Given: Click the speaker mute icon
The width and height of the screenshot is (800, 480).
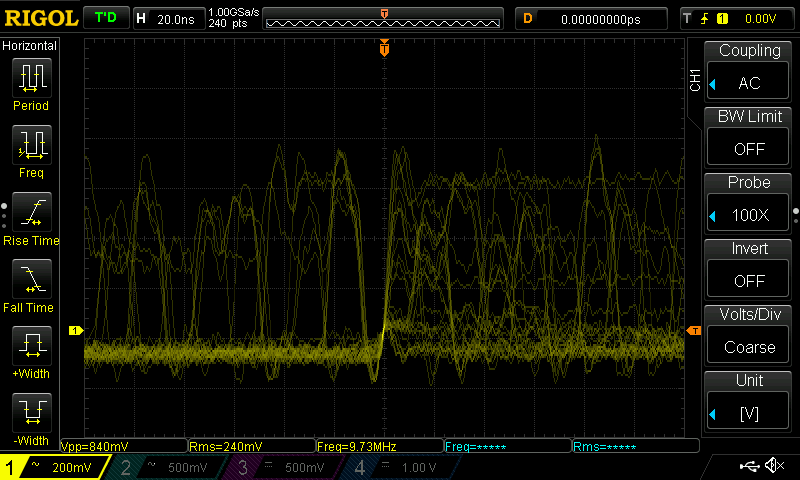Looking at the screenshot, I should [773, 466].
